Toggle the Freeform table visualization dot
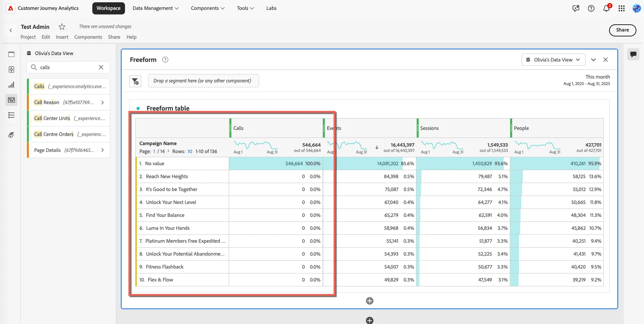This screenshot has width=644, height=324. [138, 108]
